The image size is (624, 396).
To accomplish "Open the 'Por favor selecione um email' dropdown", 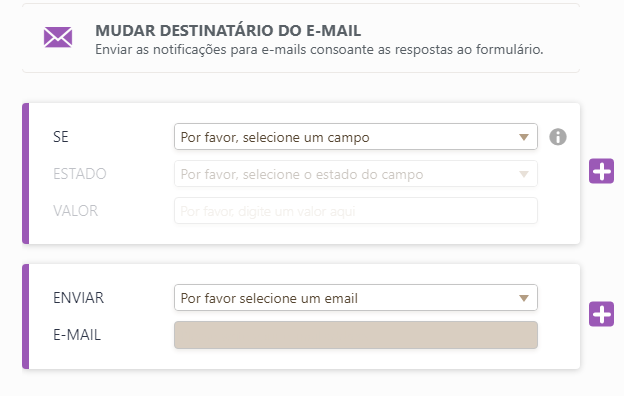I will (x=356, y=298).
